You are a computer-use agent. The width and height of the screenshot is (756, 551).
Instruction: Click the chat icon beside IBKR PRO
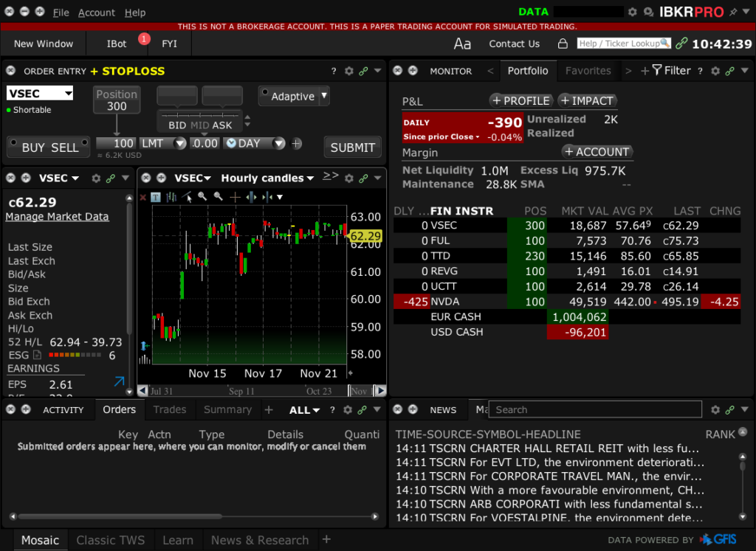click(x=648, y=13)
